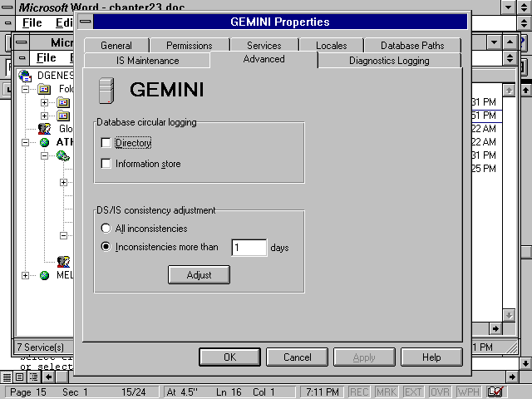Click the 7 Service(s) status text
Viewport: 532px width, 399px height.
pyautogui.click(x=41, y=347)
